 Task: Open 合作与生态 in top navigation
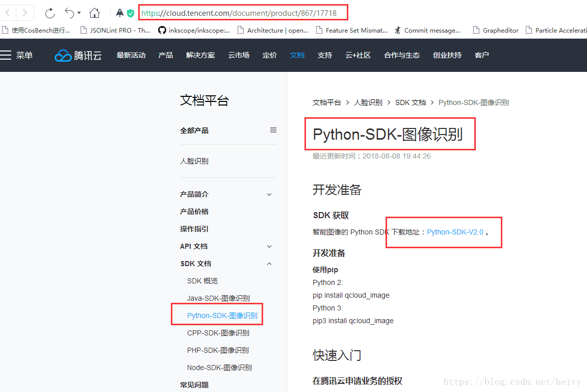click(x=402, y=56)
